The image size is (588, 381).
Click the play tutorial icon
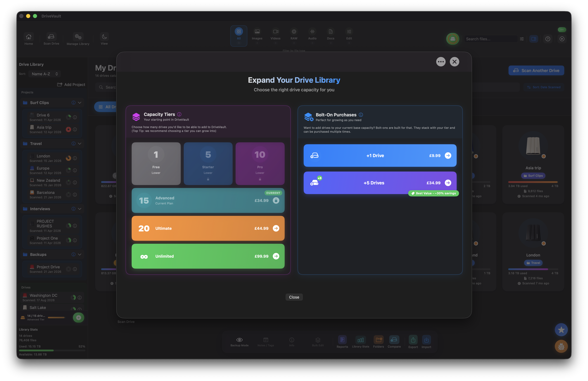tap(562, 39)
